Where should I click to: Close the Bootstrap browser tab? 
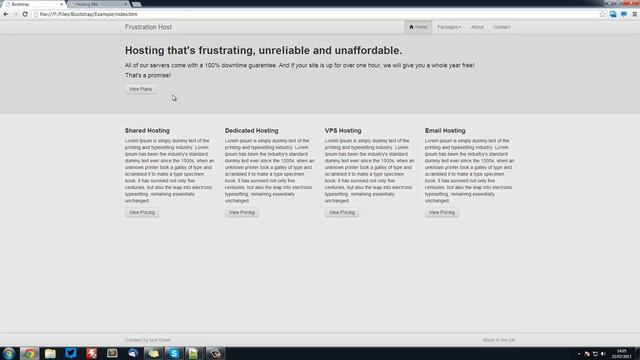[x=61, y=4]
